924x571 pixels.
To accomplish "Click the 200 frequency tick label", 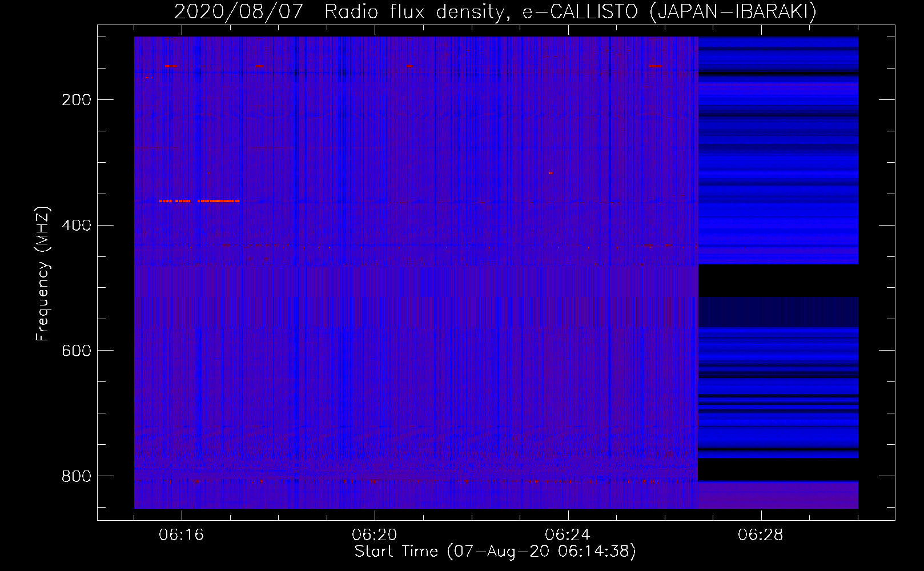I will click(77, 100).
